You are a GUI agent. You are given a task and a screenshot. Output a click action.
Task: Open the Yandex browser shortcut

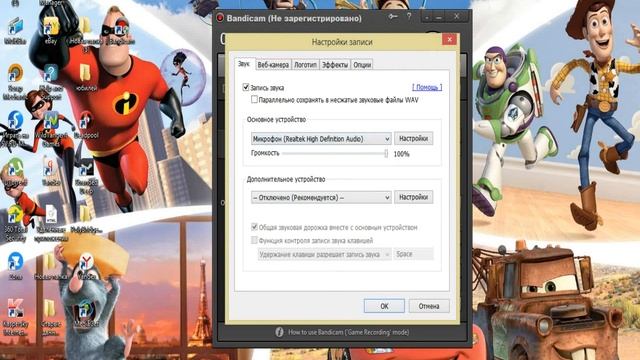pyautogui.click(x=86, y=265)
